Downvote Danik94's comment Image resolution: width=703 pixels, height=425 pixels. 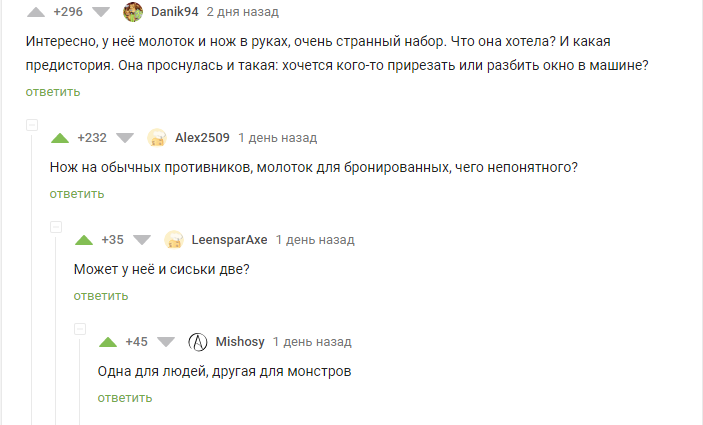[x=101, y=12]
